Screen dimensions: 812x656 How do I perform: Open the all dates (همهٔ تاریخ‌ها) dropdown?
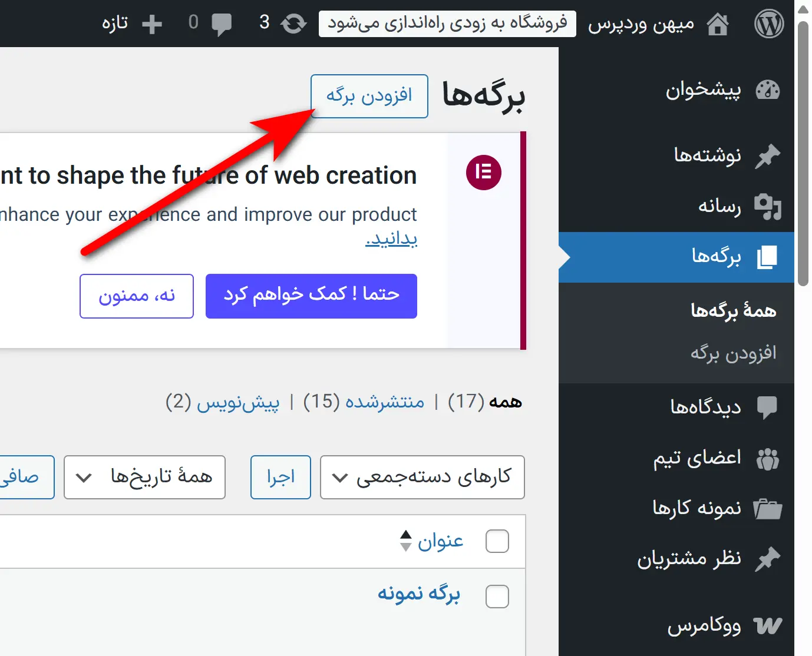pos(144,477)
